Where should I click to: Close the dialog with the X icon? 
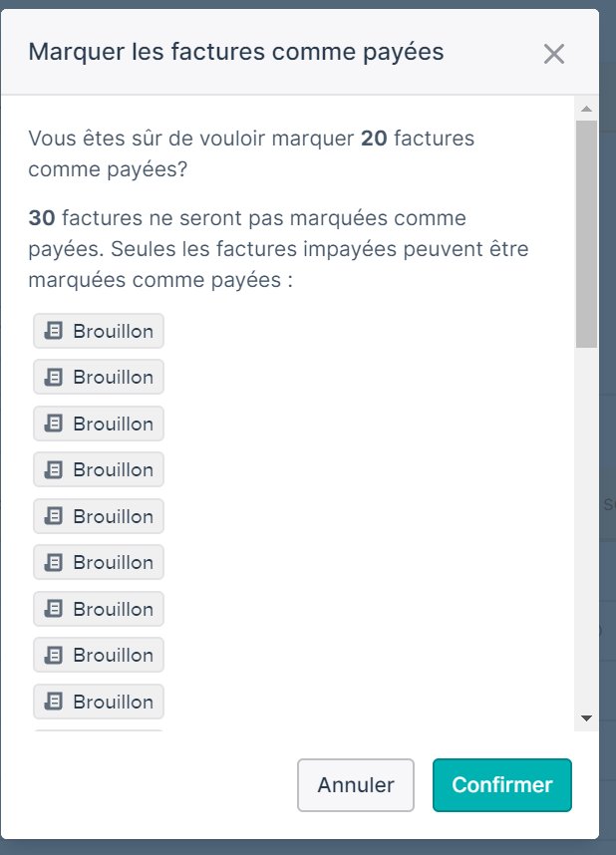(554, 54)
